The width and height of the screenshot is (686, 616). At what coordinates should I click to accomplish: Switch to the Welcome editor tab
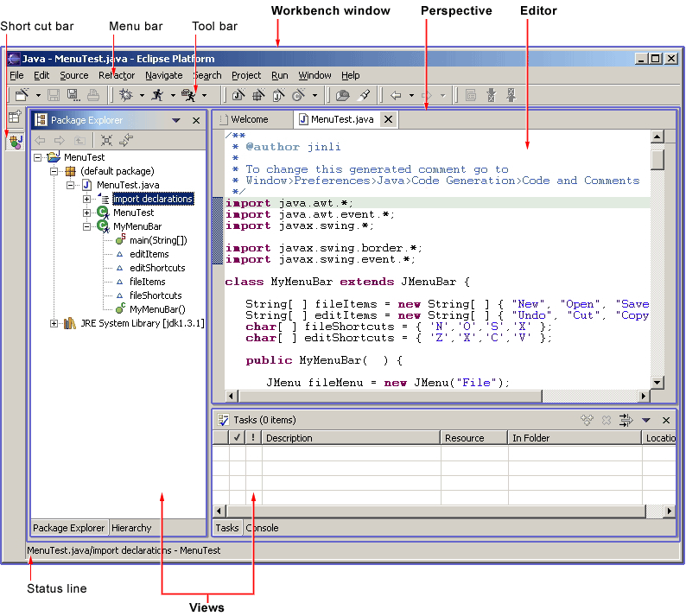point(250,119)
